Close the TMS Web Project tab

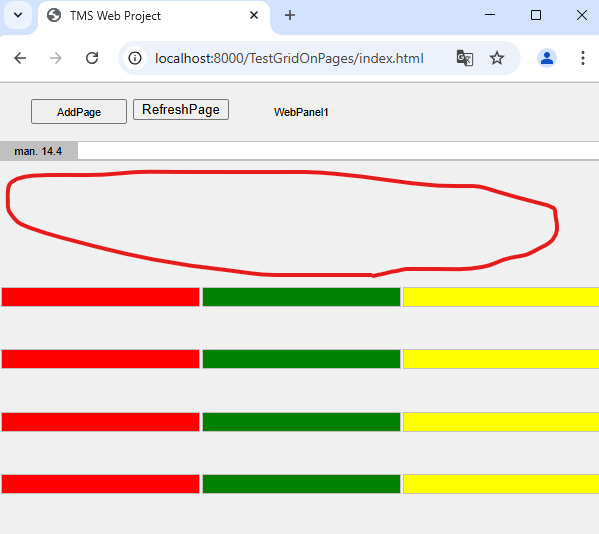point(254,15)
